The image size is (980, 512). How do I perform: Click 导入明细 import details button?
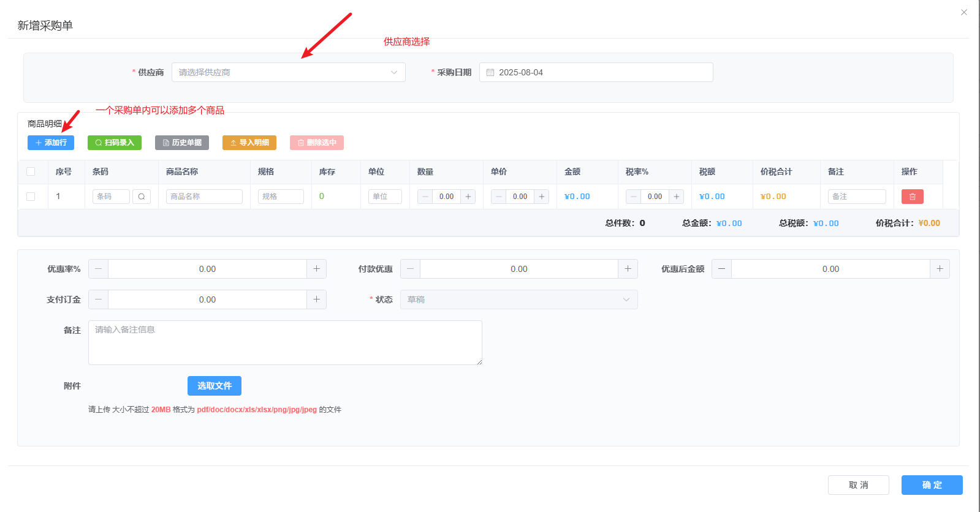click(249, 143)
